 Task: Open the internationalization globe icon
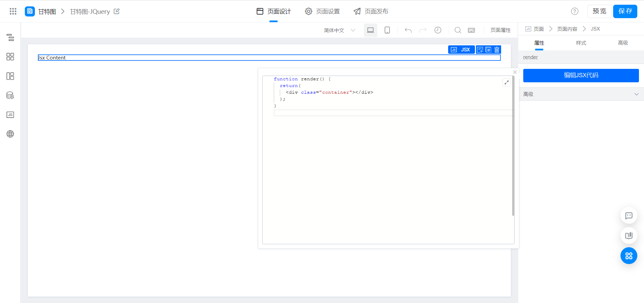(x=10, y=134)
